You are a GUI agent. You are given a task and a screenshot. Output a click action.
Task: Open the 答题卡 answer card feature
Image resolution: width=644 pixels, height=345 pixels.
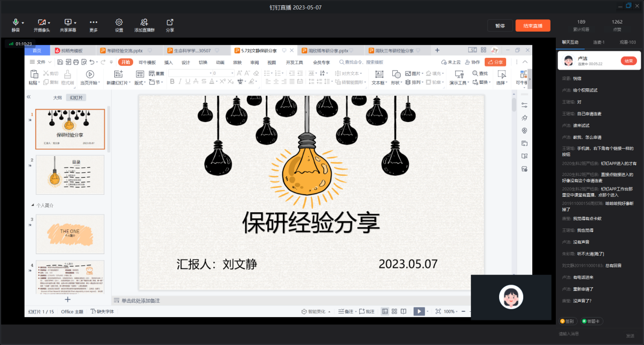591,321
